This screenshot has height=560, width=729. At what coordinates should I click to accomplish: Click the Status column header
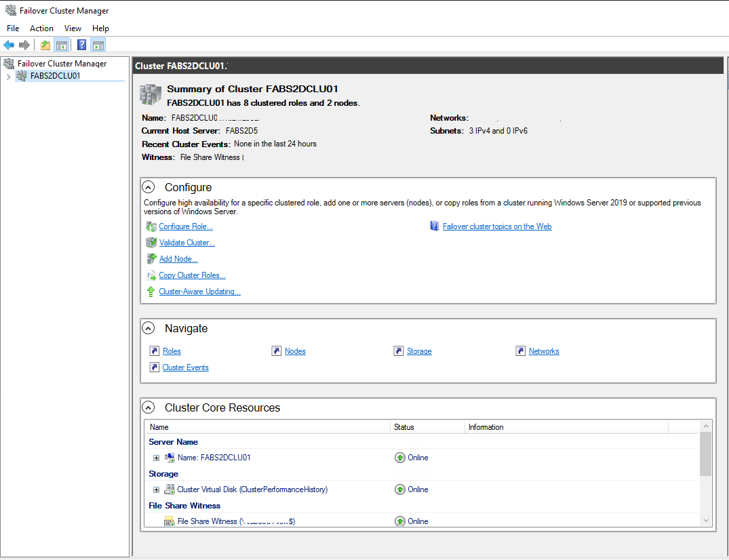[x=404, y=427]
